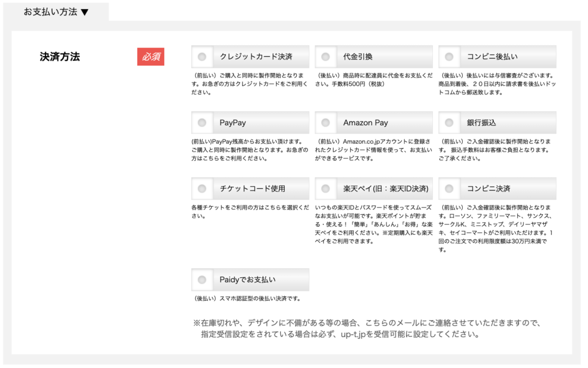Choose 代金引換 as payment method
The image size is (588, 368).
(x=326, y=57)
